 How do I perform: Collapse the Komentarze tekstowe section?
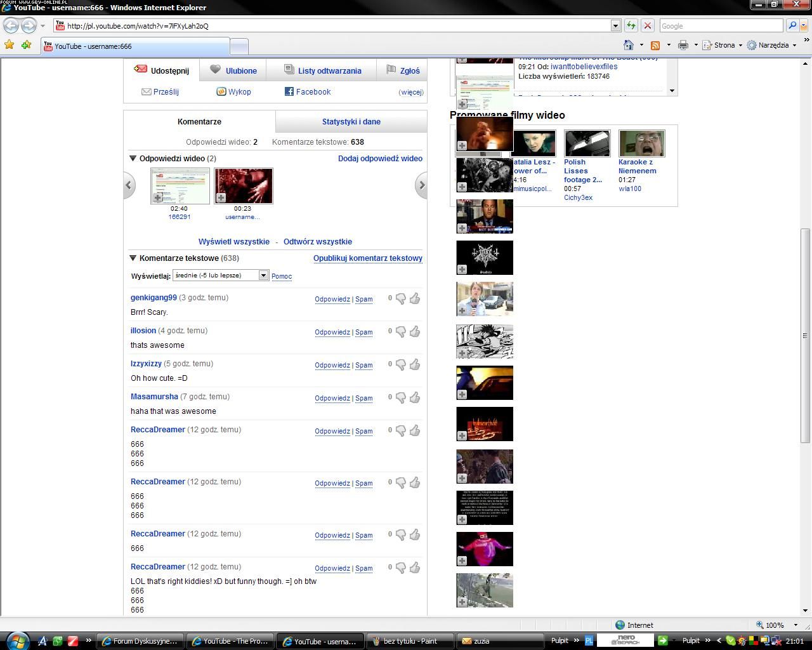pos(133,258)
